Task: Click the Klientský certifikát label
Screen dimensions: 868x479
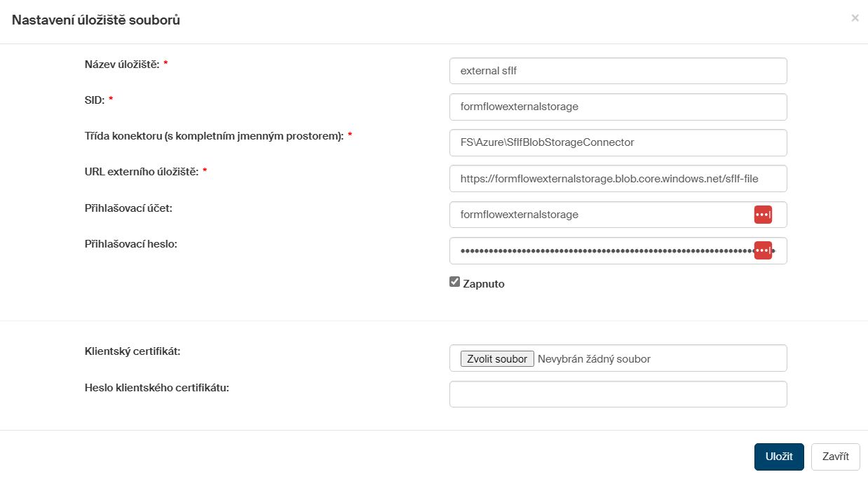Action: [133, 351]
